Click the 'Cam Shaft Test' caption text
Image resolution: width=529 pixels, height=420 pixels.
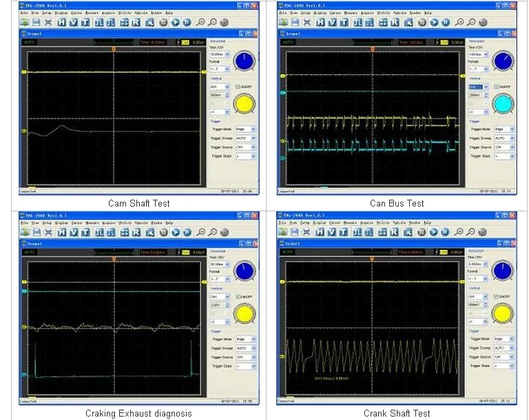point(138,203)
